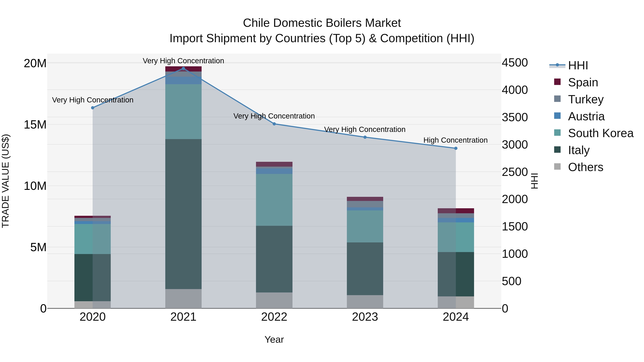Select the 2021 HHI data point
Viewport: 644px width, 362px height.
point(183,68)
